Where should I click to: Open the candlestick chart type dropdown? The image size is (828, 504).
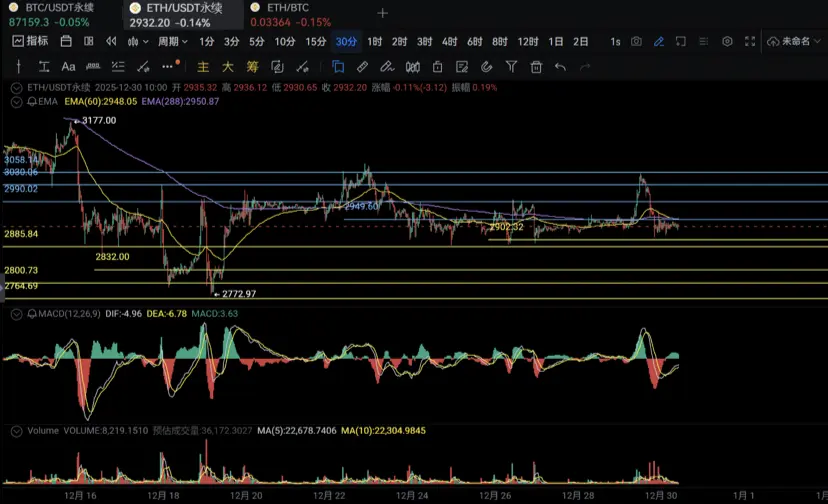coord(137,41)
